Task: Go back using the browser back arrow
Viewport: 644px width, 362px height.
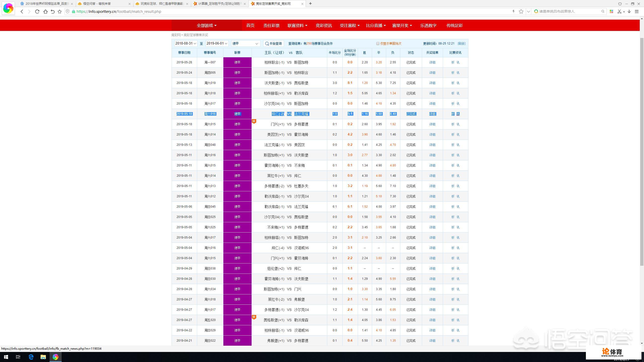Action: pos(22,12)
